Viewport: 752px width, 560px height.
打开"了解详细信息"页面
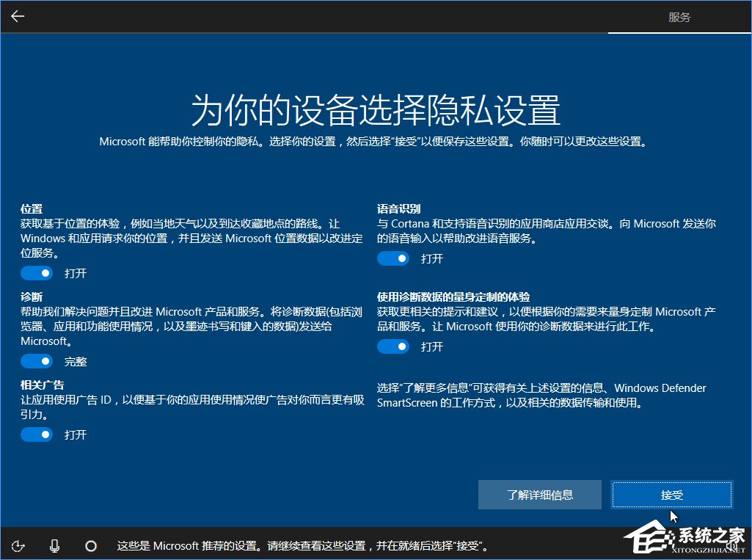click(539, 495)
